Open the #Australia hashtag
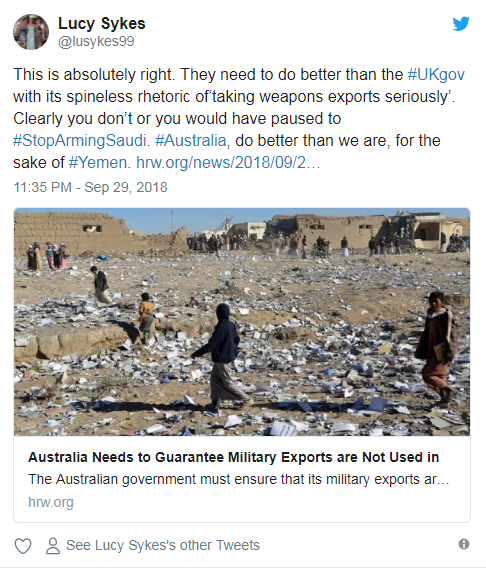 click(191, 140)
